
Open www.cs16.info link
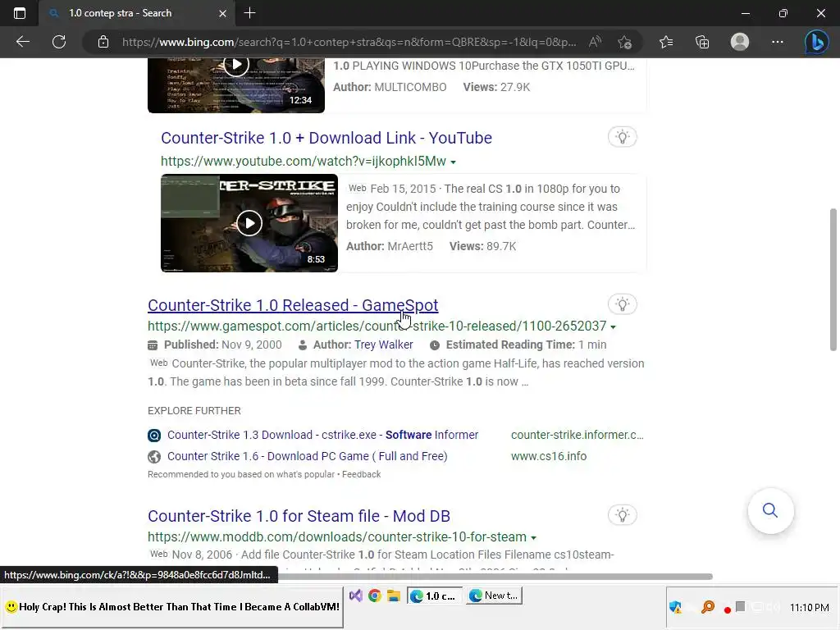click(549, 456)
